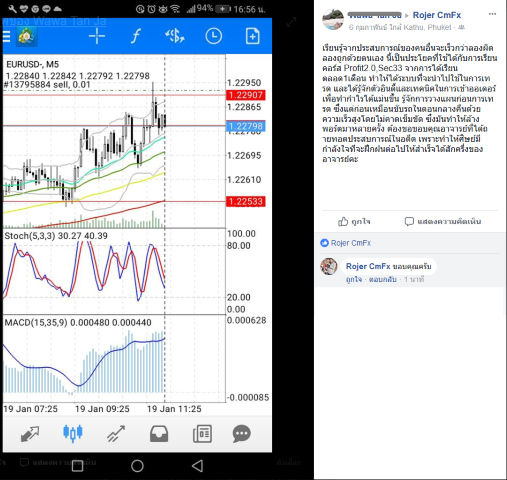Viewport: 507px width, 480px height.
Task: Open the Chat speech bubble icon
Action: [242, 434]
